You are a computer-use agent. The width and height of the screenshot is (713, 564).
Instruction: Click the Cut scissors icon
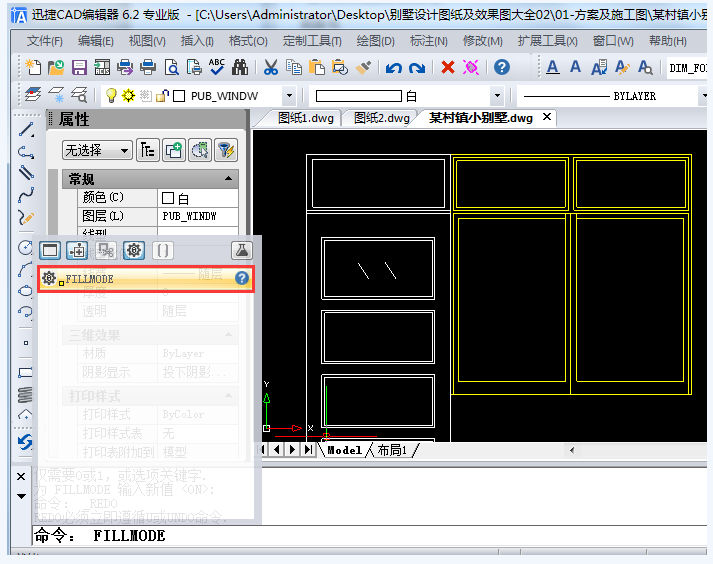coord(270,67)
